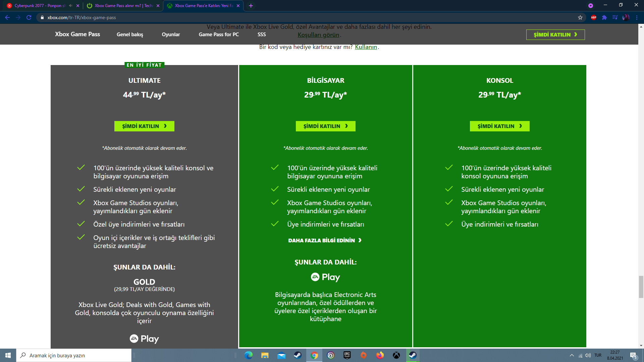644x362 pixels.
Task: Open the Chrome three-dot menu
Action: [x=637, y=17]
